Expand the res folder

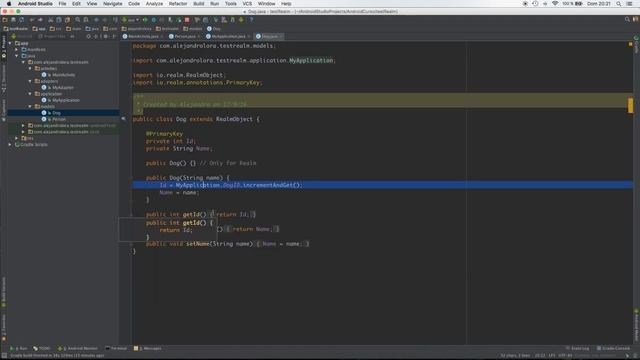click(17, 138)
